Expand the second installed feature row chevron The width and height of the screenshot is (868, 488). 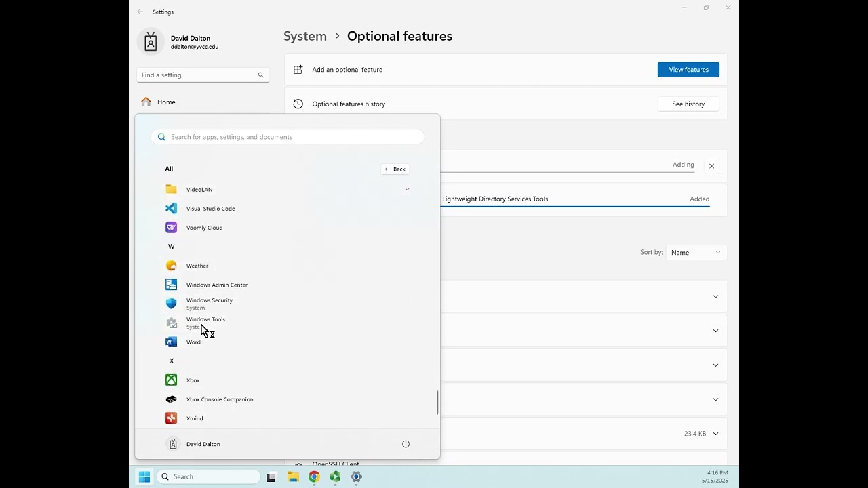715,331
